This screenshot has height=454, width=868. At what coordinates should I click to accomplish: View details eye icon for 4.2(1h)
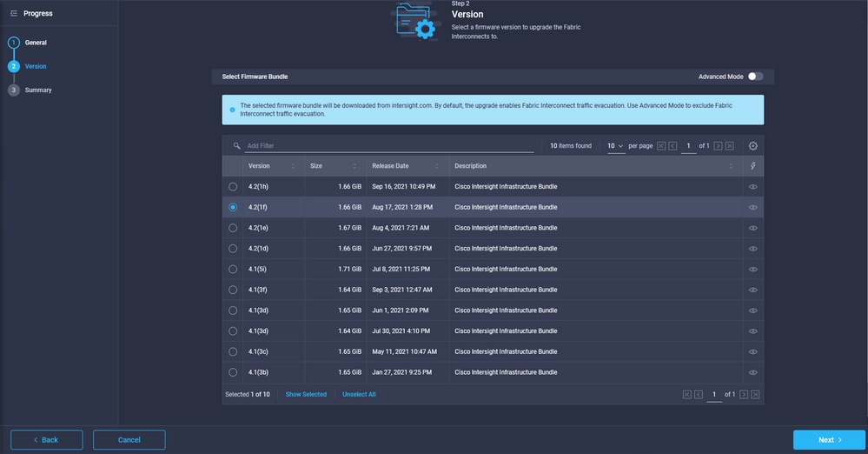(x=752, y=187)
